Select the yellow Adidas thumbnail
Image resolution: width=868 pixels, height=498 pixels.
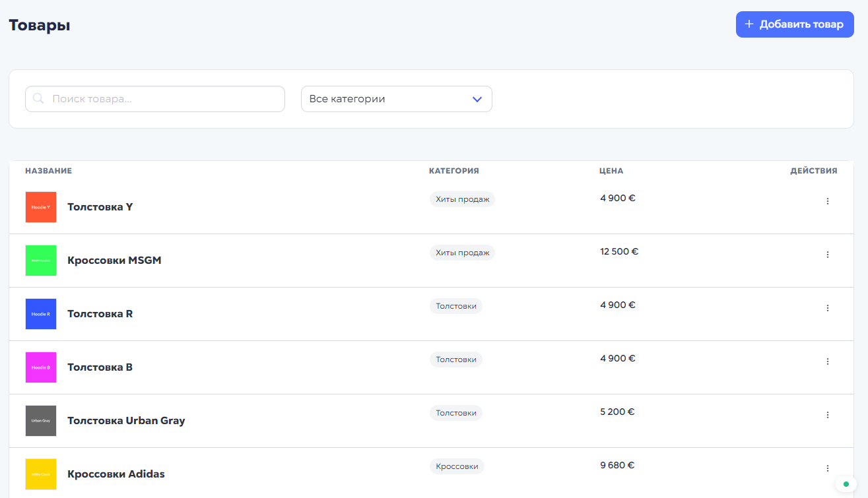tap(41, 474)
